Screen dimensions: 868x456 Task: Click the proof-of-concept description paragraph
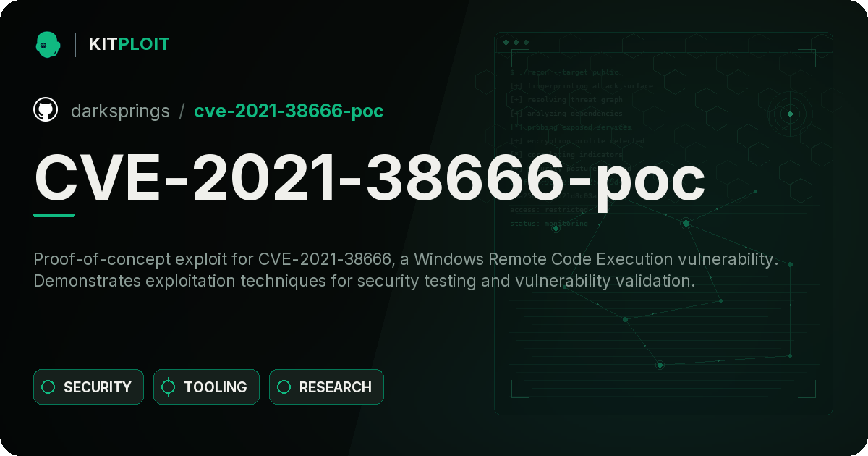coord(406,270)
